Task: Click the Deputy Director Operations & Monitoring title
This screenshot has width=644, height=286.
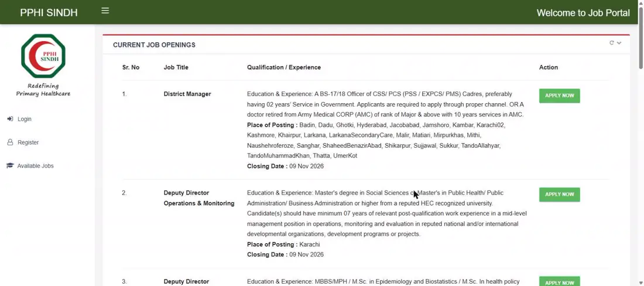Action: click(x=199, y=198)
